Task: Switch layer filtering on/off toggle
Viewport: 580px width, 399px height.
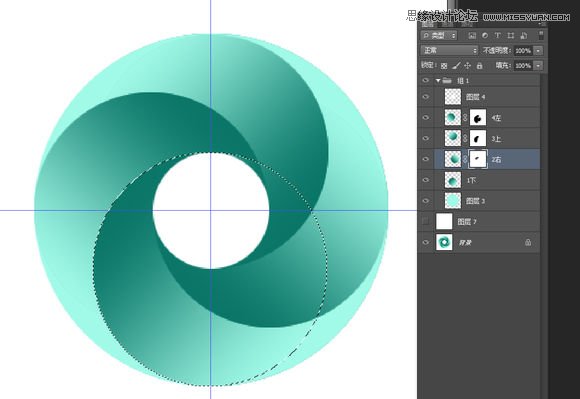Action: click(x=541, y=35)
